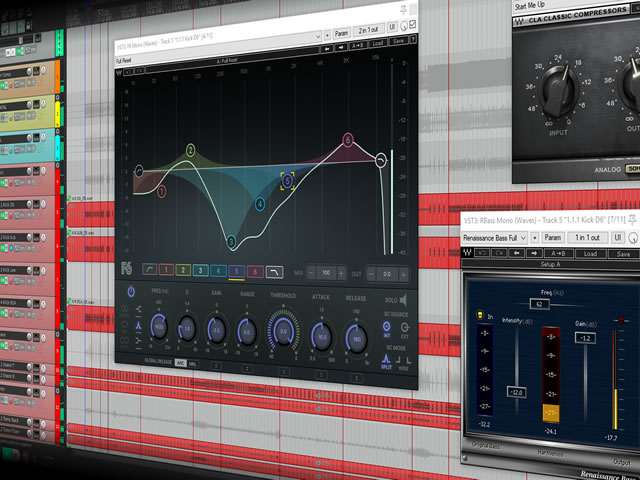Image resolution: width=640 pixels, height=480 pixels.
Task: Click Load button in F6 toolbar
Action: point(378,43)
